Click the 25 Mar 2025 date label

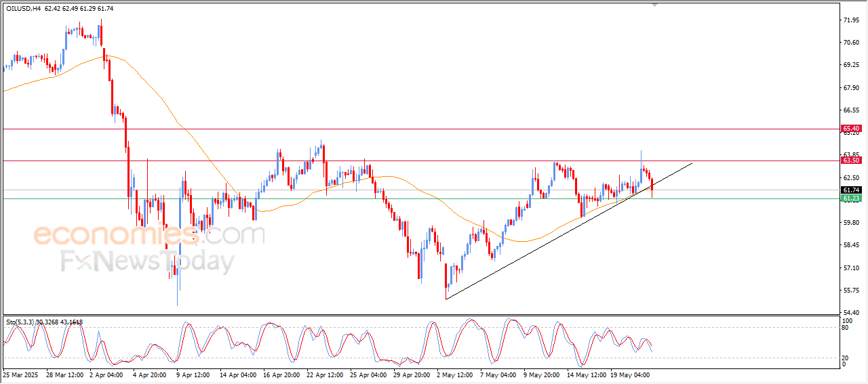pyautogui.click(x=22, y=374)
